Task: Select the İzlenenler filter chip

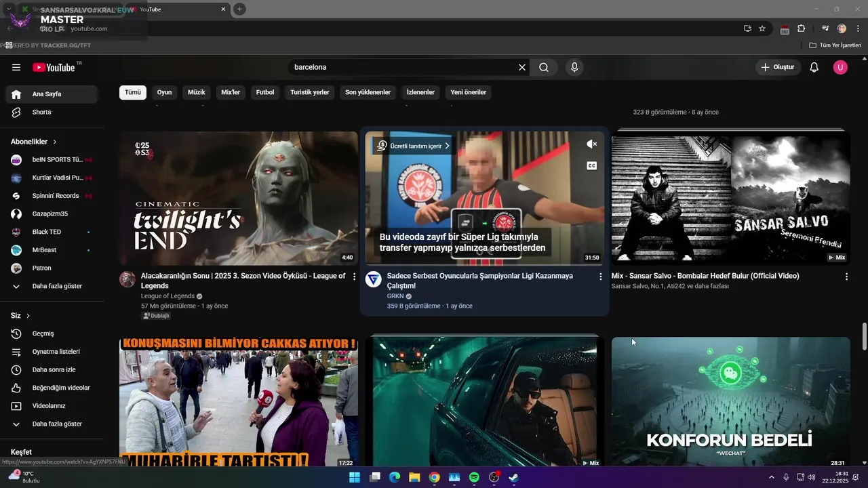Action: [x=420, y=92]
